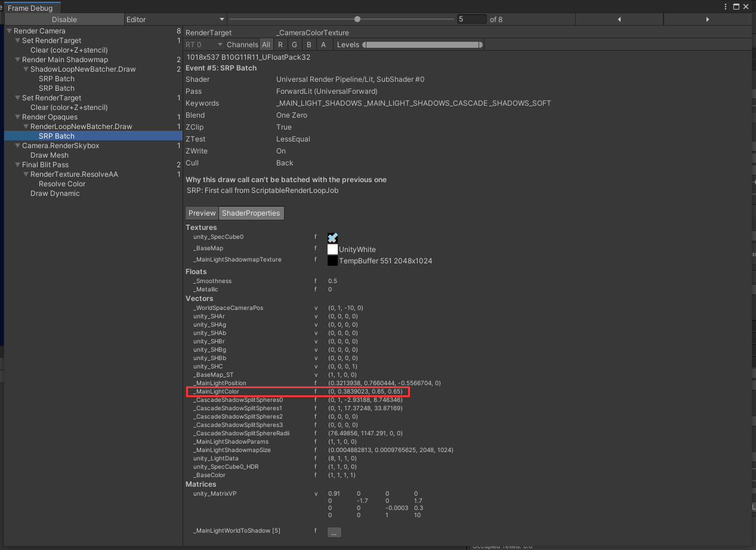
Task: Open the Frame Debug window options menu
Action: [x=726, y=7]
